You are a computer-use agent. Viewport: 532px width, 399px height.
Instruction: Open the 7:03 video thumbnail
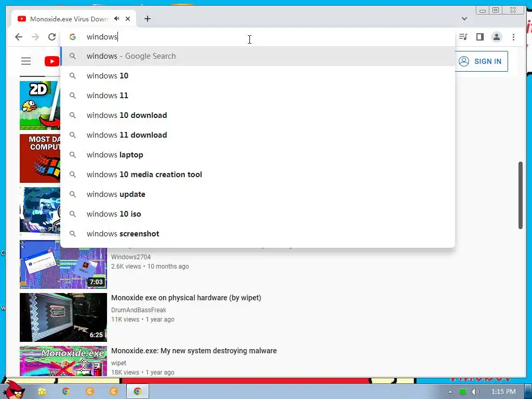pos(63,264)
